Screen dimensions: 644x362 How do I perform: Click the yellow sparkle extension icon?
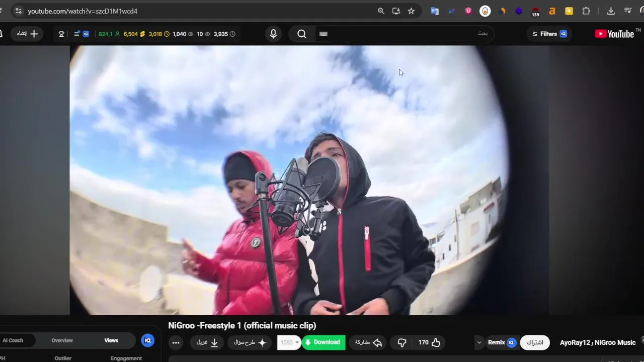point(569,11)
